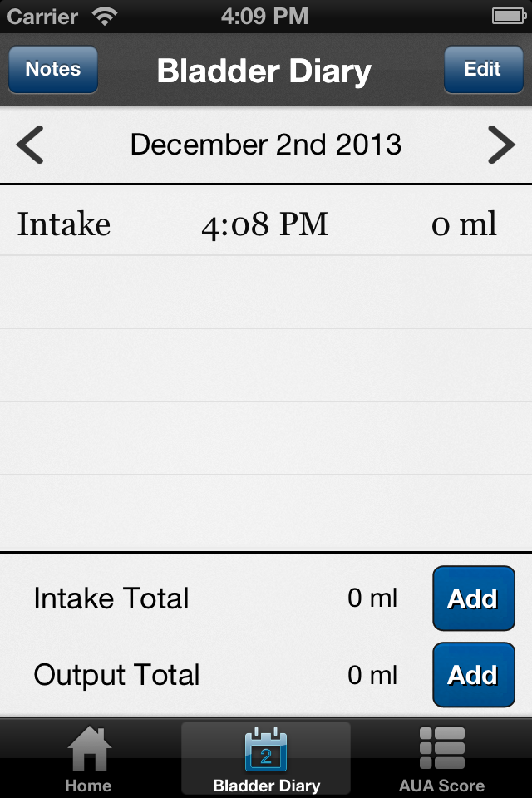Tap the AUA Score list icon
The height and width of the screenshot is (798, 532).
point(442,747)
